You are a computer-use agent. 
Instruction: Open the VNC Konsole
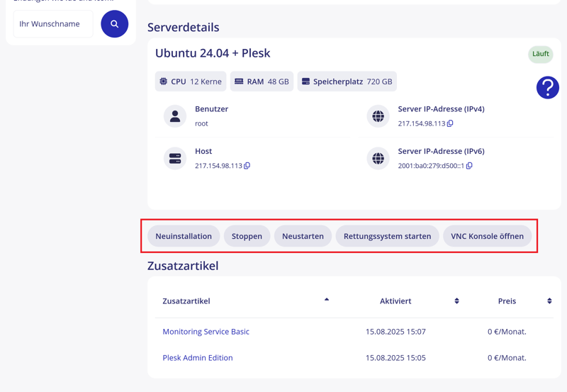[x=487, y=236]
